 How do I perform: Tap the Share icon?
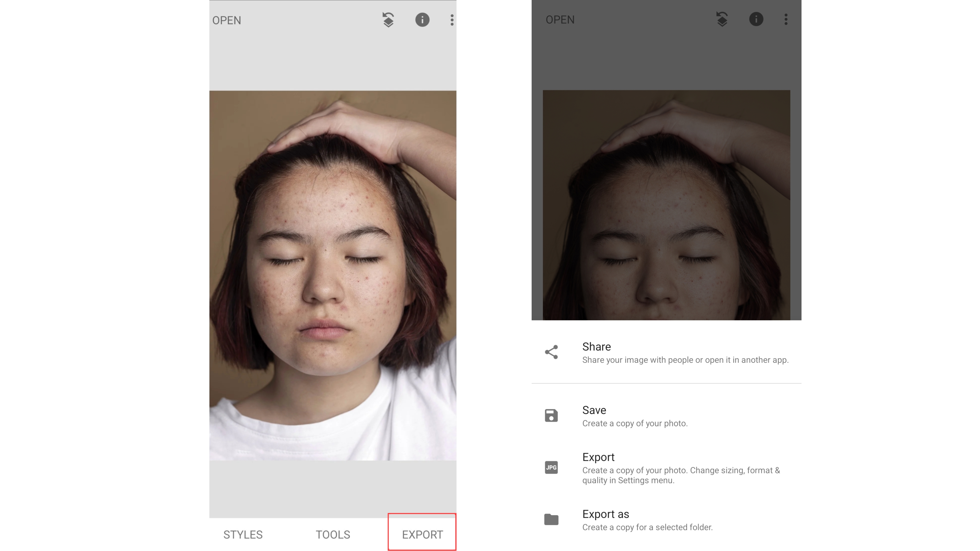pos(551,352)
